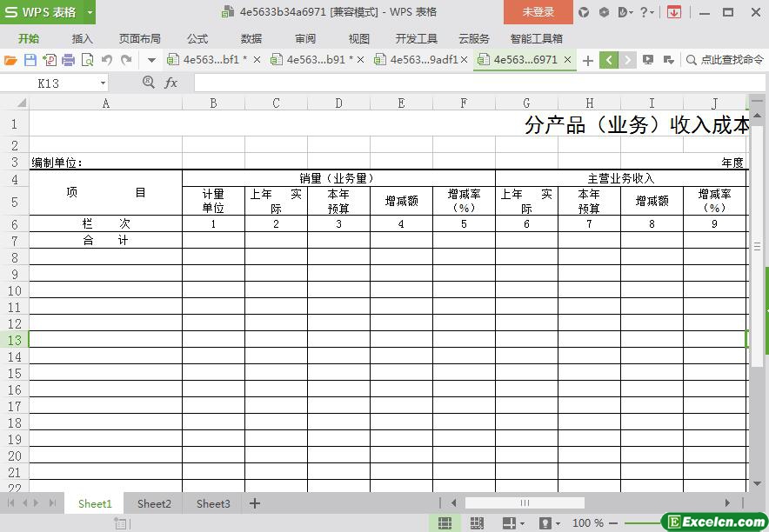Go to the next document tabs with the right arrow

click(627, 60)
